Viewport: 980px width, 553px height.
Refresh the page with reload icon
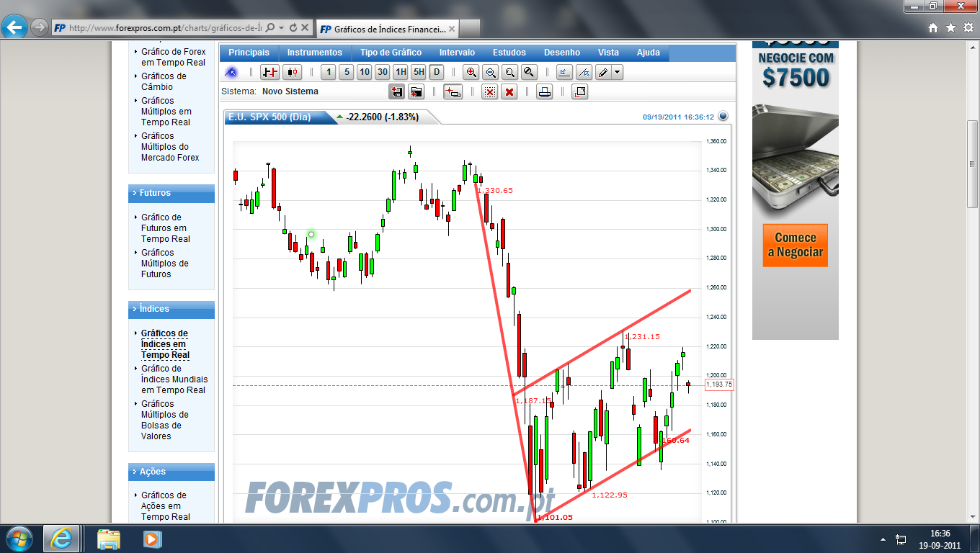coord(293,28)
